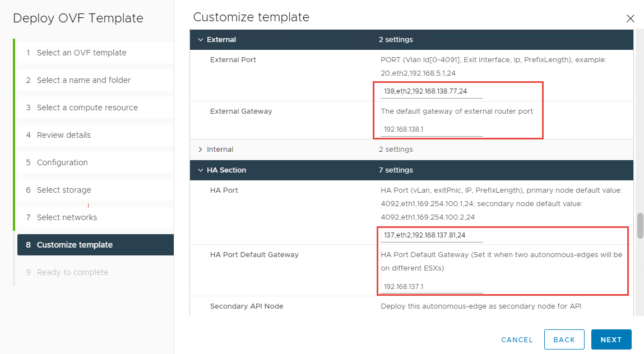
Task: Select step 8 Customize template
Action: coord(75,245)
